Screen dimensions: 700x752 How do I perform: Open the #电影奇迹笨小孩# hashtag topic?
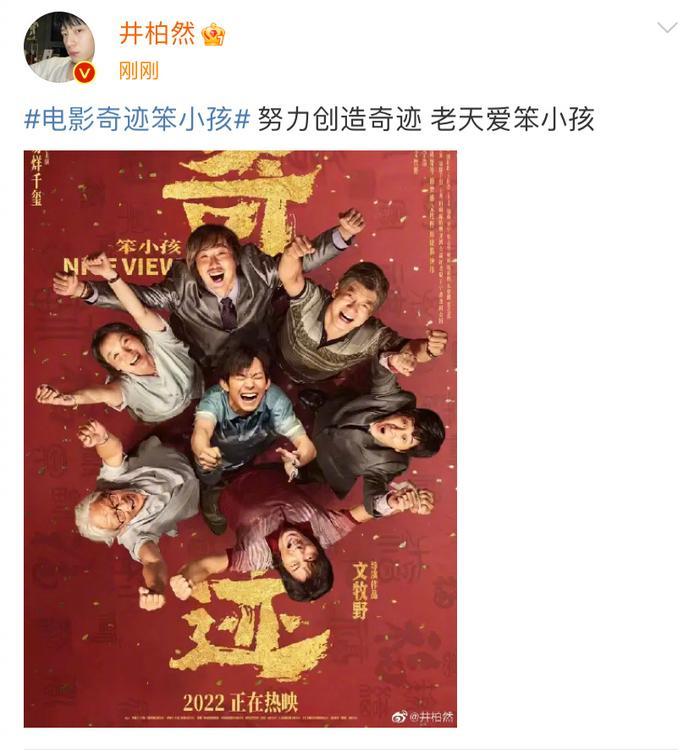137,119
